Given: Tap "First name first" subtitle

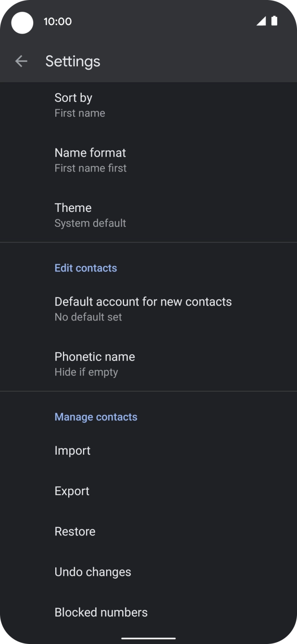Looking at the screenshot, I should 90,168.
